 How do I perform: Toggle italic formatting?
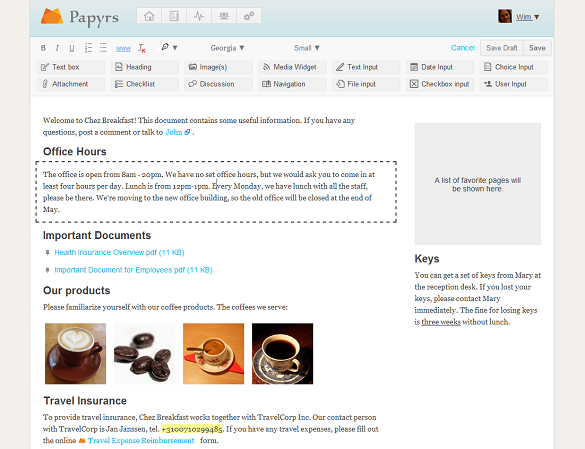(x=57, y=48)
